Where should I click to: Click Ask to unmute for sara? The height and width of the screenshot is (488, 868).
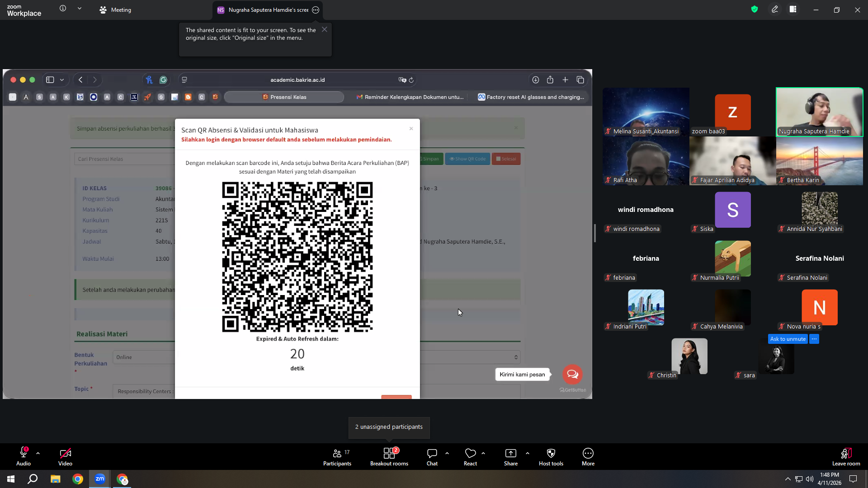[x=788, y=339]
